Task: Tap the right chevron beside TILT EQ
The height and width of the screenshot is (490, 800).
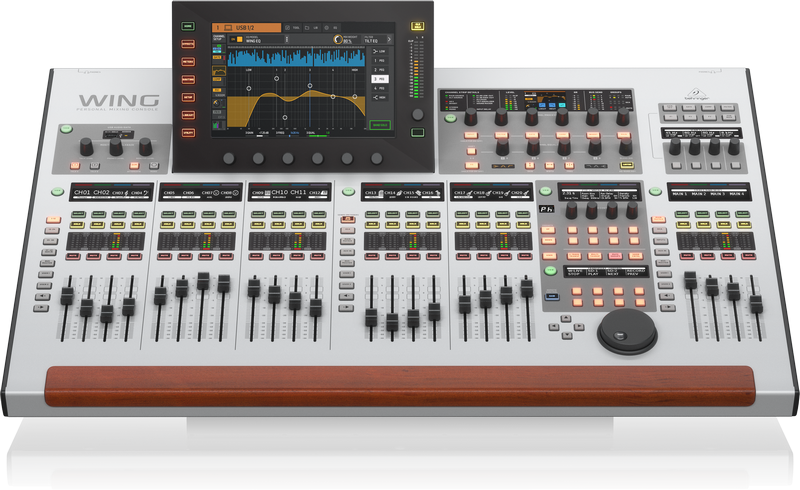Action: (389, 39)
